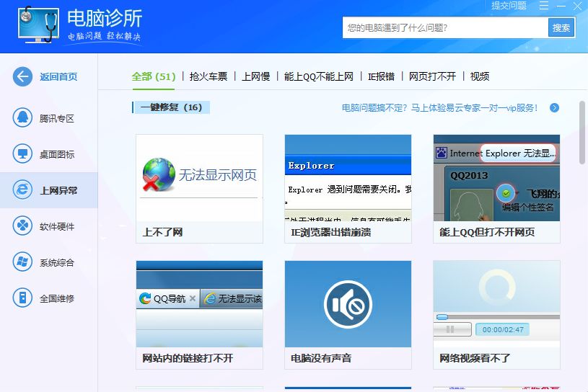
Task: Select the 系统综合 Windows flag icon
Action: click(x=22, y=262)
